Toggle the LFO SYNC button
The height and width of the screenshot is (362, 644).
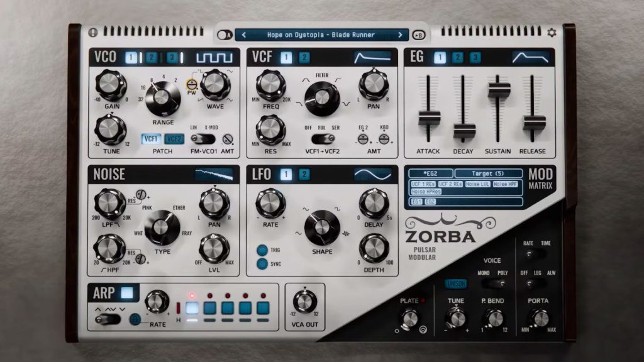[x=262, y=263]
